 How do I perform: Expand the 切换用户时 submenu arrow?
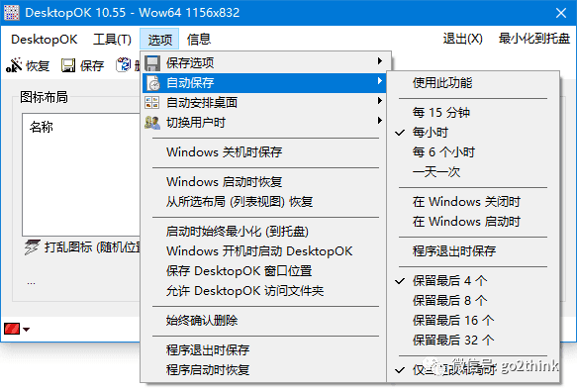(380, 121)
